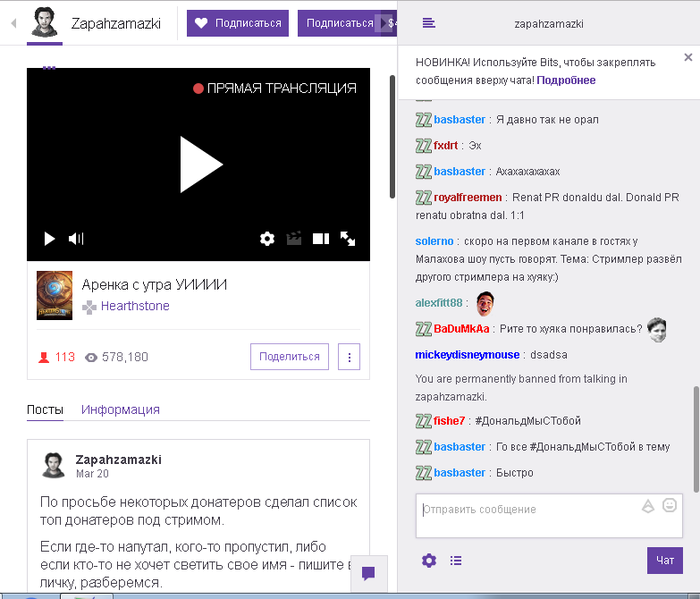Click the clip clapperboard icon

[x=294, y=239]
